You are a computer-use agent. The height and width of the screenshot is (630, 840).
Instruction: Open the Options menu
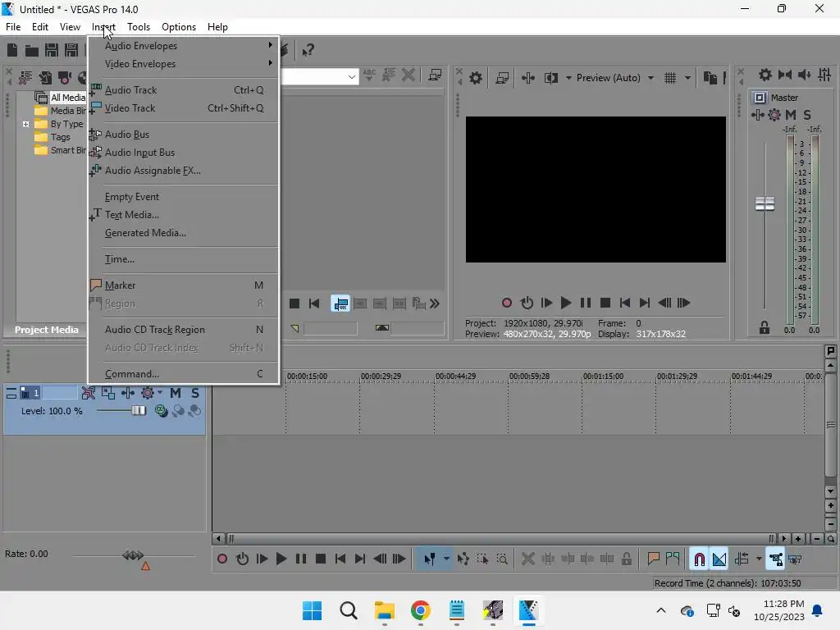point(178,27)
